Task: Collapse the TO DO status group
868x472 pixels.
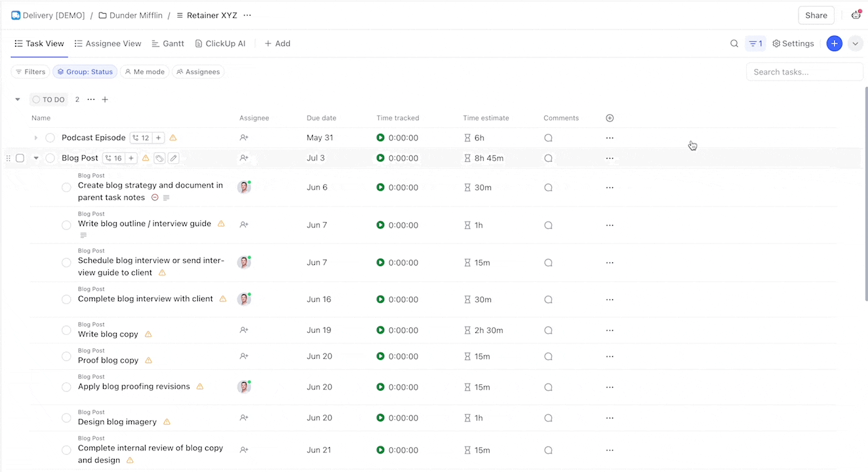Action: pyautogui.click(x=18, y=100)
